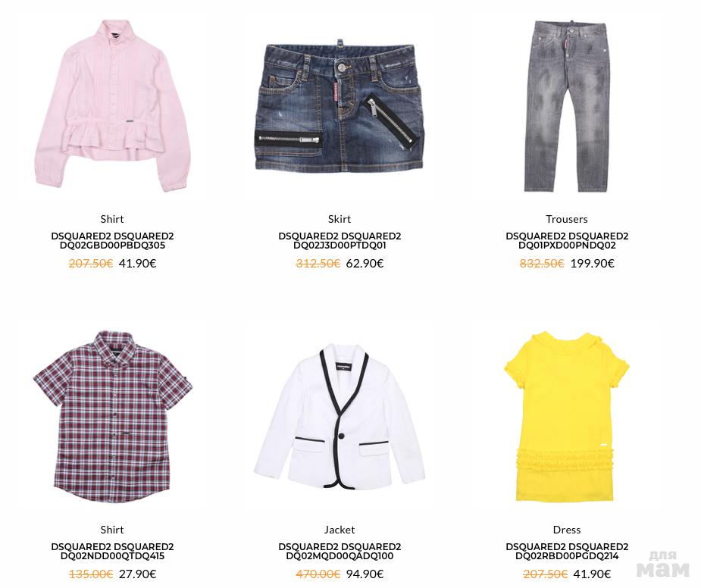The height and width of the screenshot is (588, 701).
Task: Click product title DQ02NDD00QTDQ415
Action: point(112,552)
